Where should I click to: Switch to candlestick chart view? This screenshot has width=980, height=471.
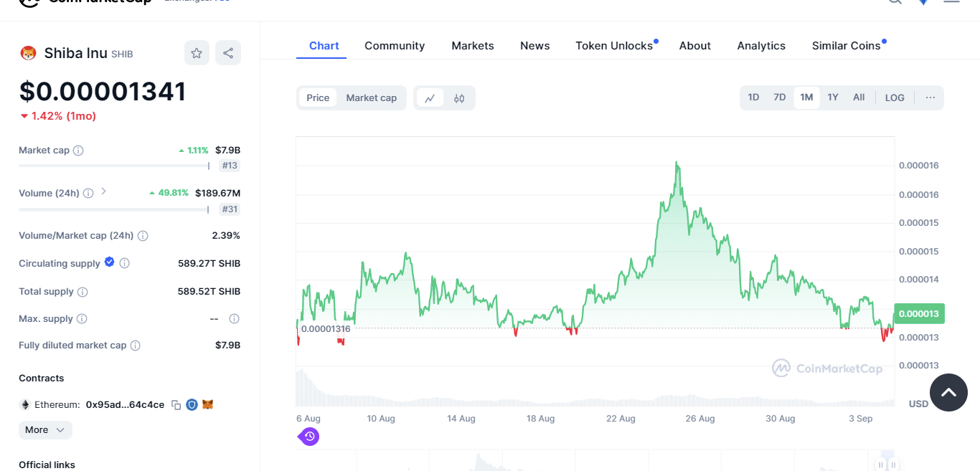coord(459,98)
